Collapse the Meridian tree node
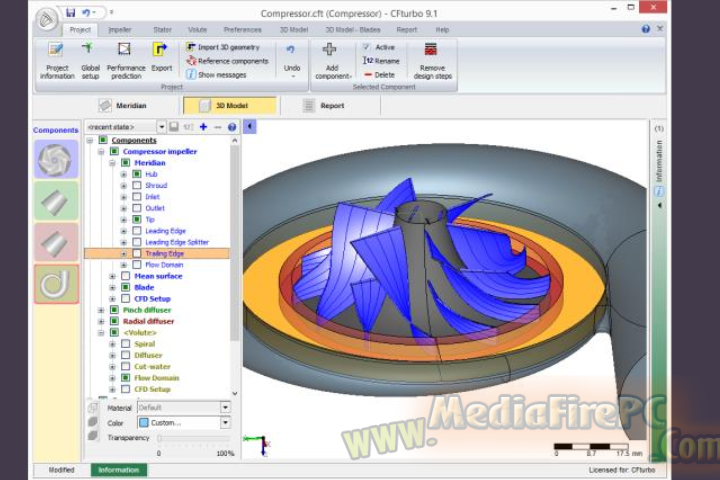The height and width of the screenshot is (480, 720). coord(112,163)
